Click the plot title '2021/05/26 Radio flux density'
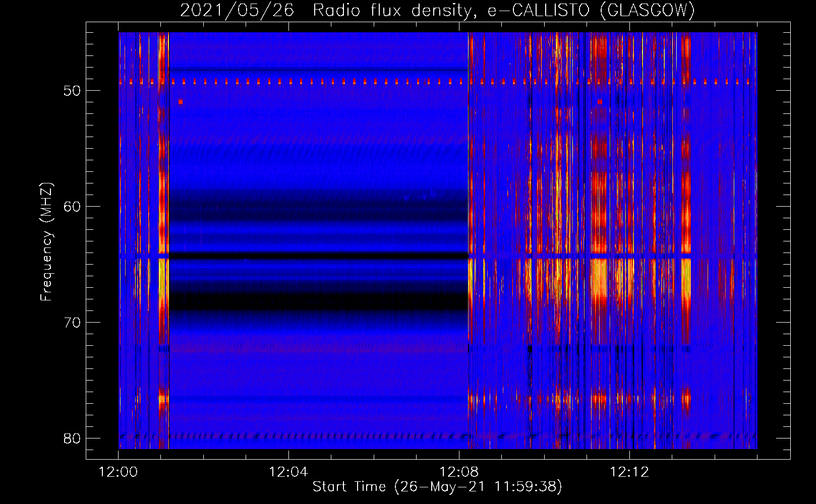Image resolution: width=816 pixels, height=504 pixels. point(326,10)
